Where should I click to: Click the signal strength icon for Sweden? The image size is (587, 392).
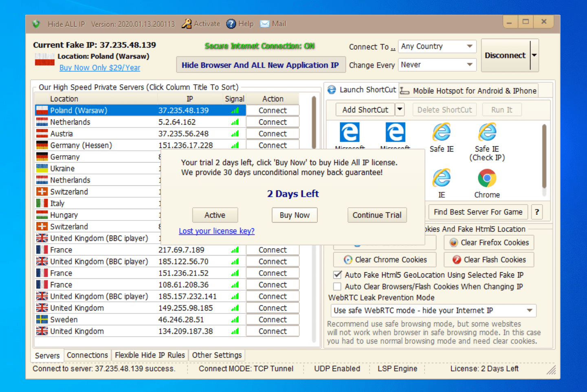pos(235,320)
